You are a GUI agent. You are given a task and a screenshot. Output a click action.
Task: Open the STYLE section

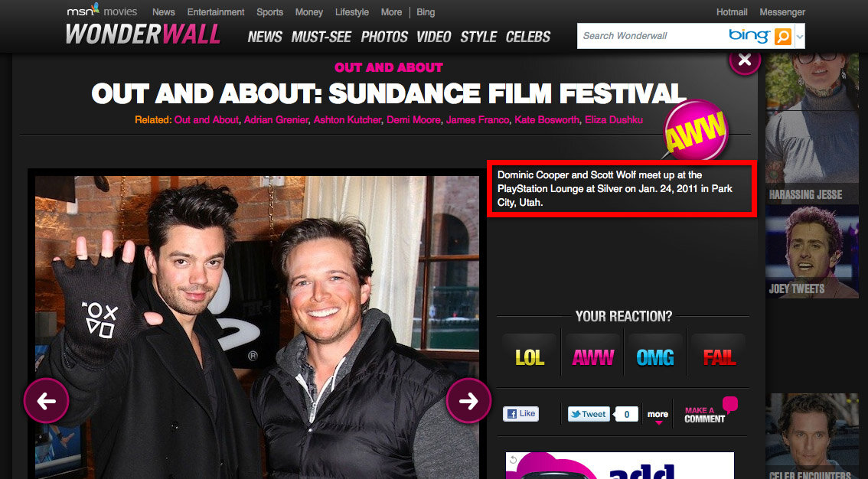[x=478, y=37]
